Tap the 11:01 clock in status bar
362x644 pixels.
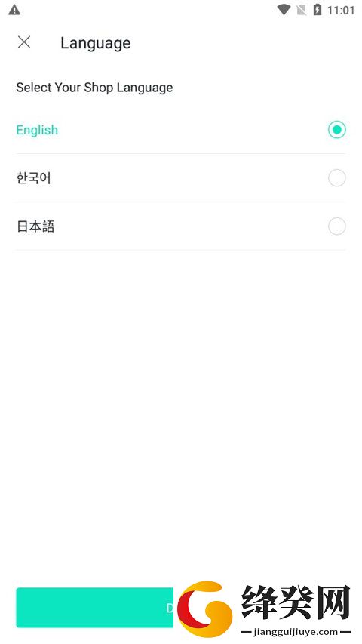341,10
